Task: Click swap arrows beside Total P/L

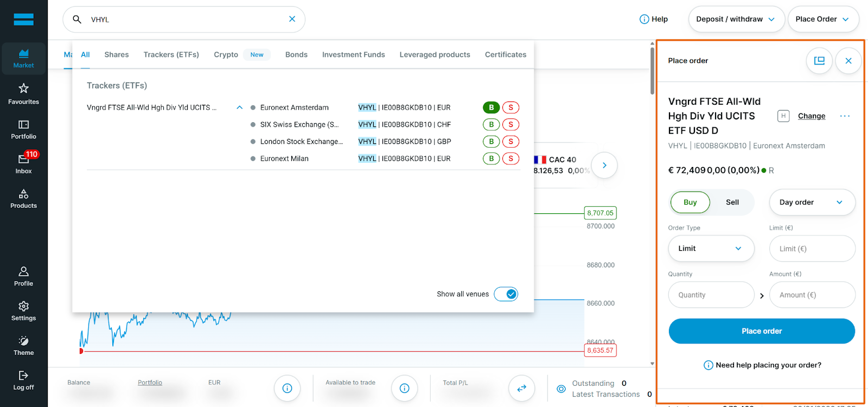Action: [x=521, y=388]
